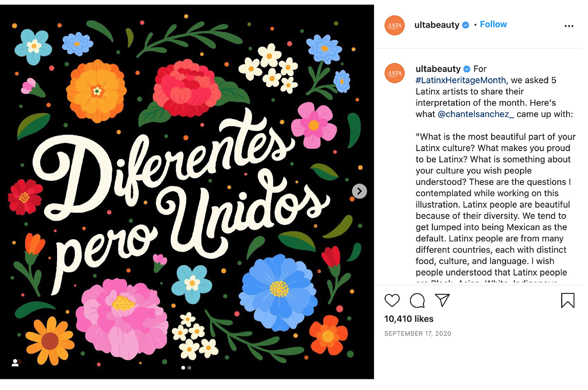This screenshot has height=390, width=588.
Task: Click the verified badge next to header username
Action: (x=466, y=25)
